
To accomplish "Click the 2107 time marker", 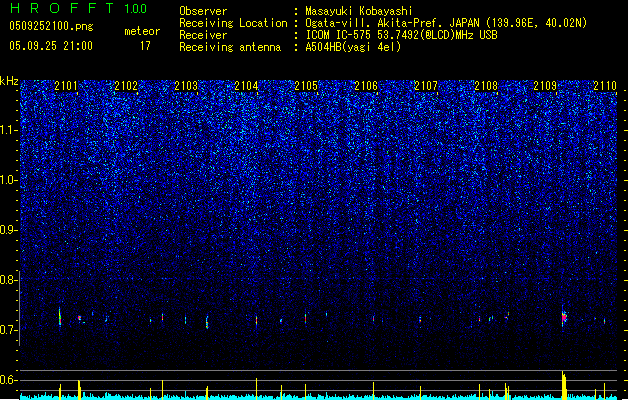I will [426, 86].
